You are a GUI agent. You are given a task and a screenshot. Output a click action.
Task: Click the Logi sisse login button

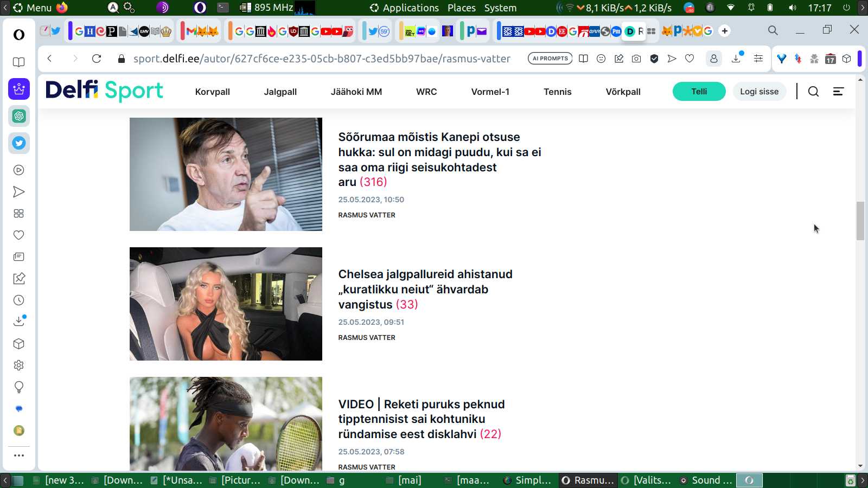click(x=759, y=92)
